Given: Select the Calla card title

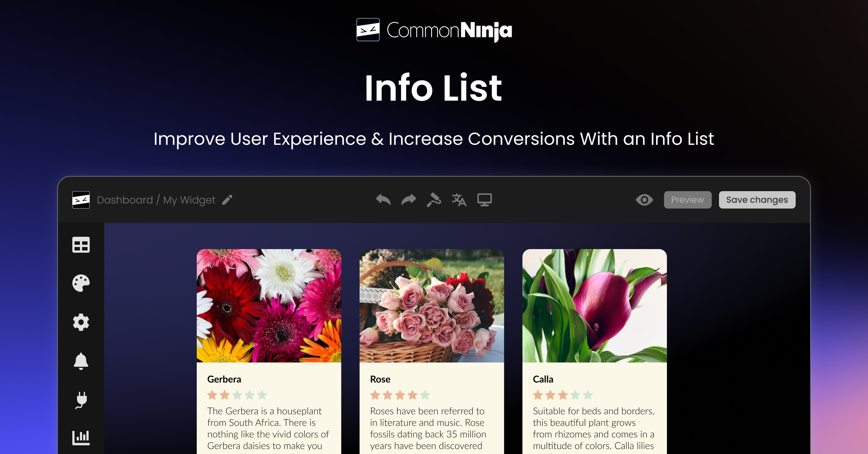Looking at the screenshot, I should point(543,379).
